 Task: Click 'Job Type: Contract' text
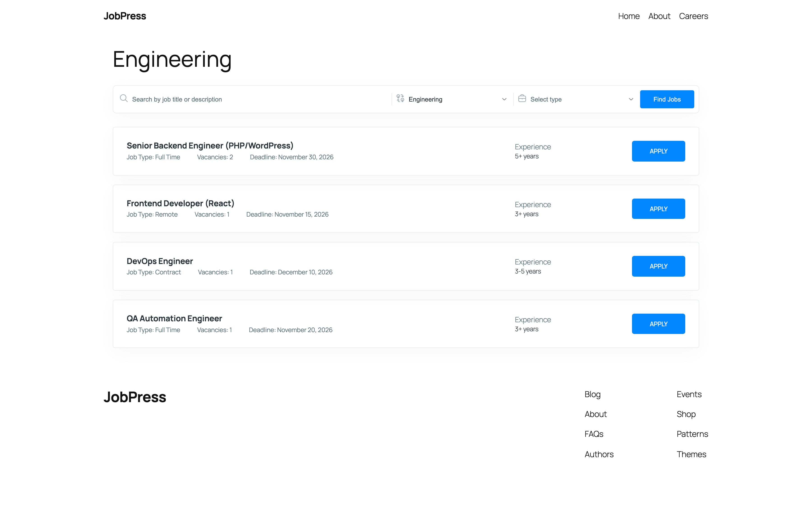[154, 272]
